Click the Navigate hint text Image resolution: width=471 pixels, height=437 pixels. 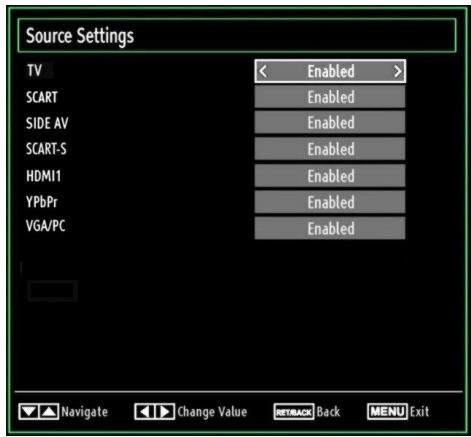click(x=85, y=412)
